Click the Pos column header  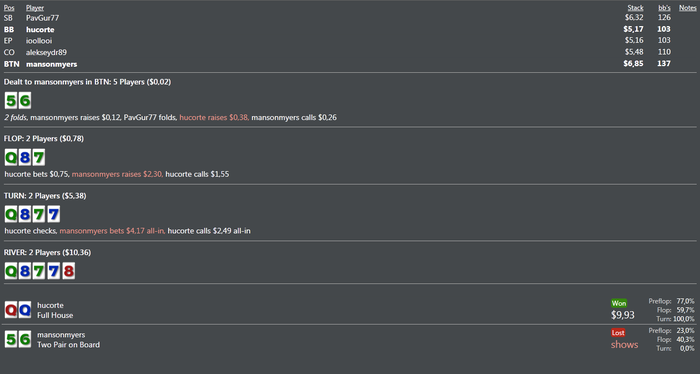pos(9,8)
